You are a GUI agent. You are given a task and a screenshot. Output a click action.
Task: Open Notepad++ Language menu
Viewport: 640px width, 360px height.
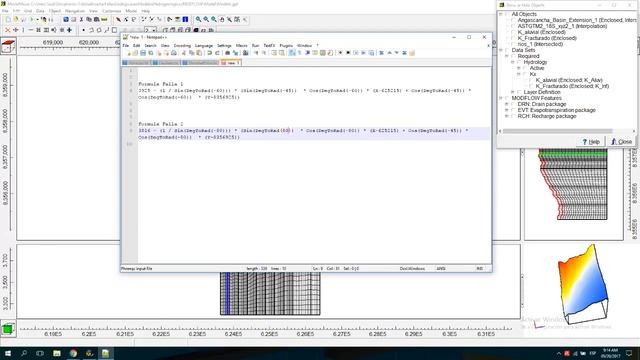[x=204, y=46]
